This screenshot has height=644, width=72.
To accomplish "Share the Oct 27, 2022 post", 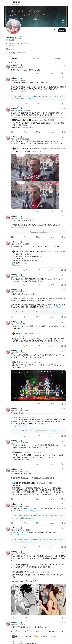I will tap(65, 103).
